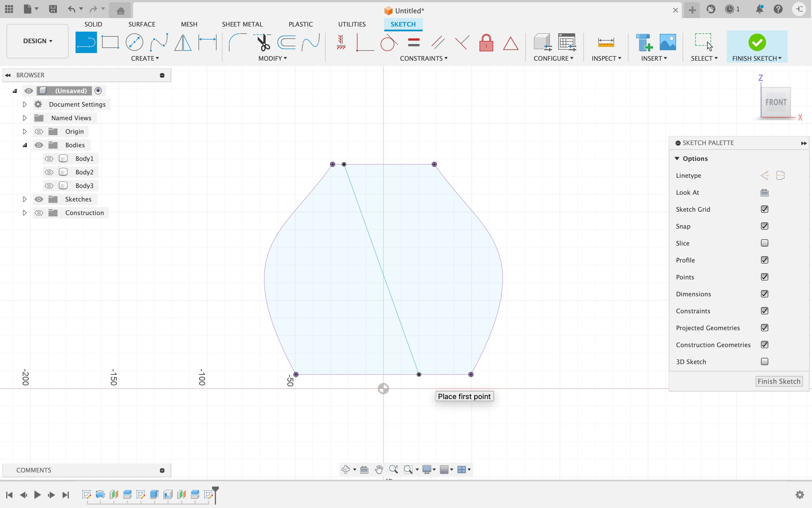812x508 pixels.
Task: Open the MODIFY dropdown menu
Action: click(272, 58)
